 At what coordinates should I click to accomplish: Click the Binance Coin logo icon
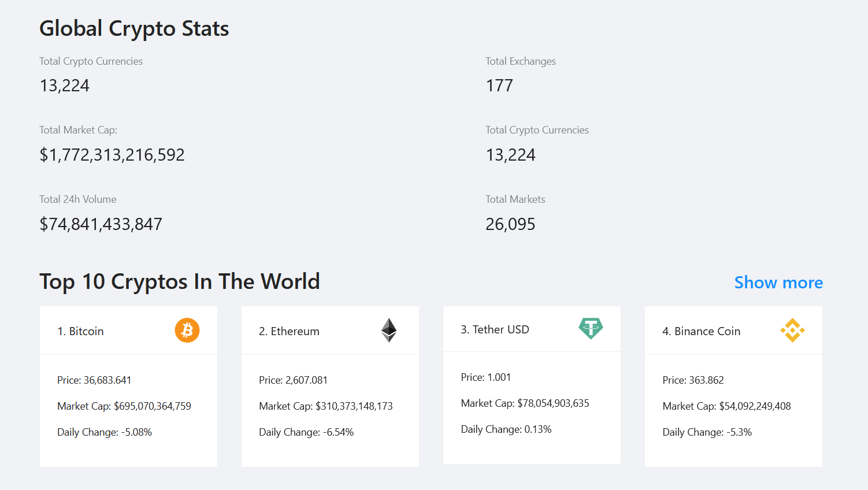792,331
